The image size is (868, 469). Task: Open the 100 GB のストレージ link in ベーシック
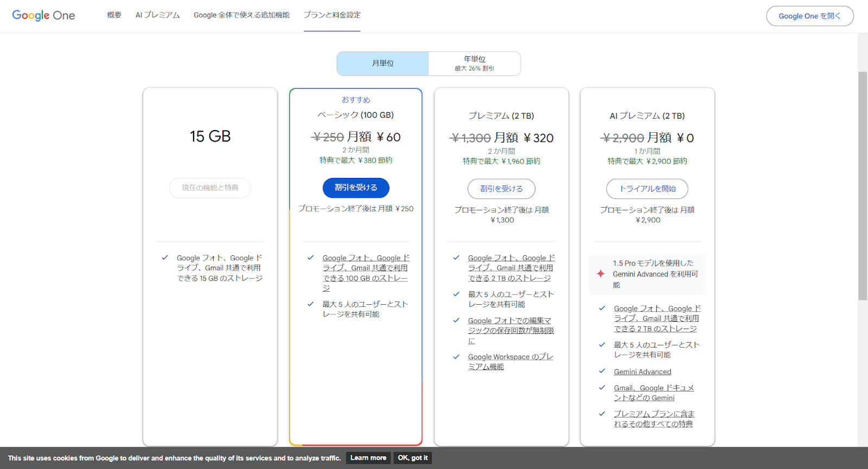coord(365,273)
